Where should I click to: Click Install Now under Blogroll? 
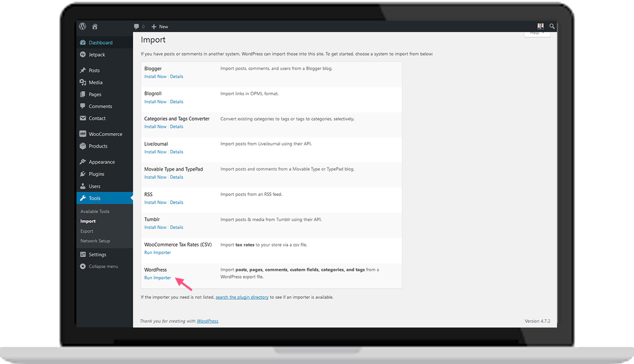pyautogui.click(x=155, y=102)
